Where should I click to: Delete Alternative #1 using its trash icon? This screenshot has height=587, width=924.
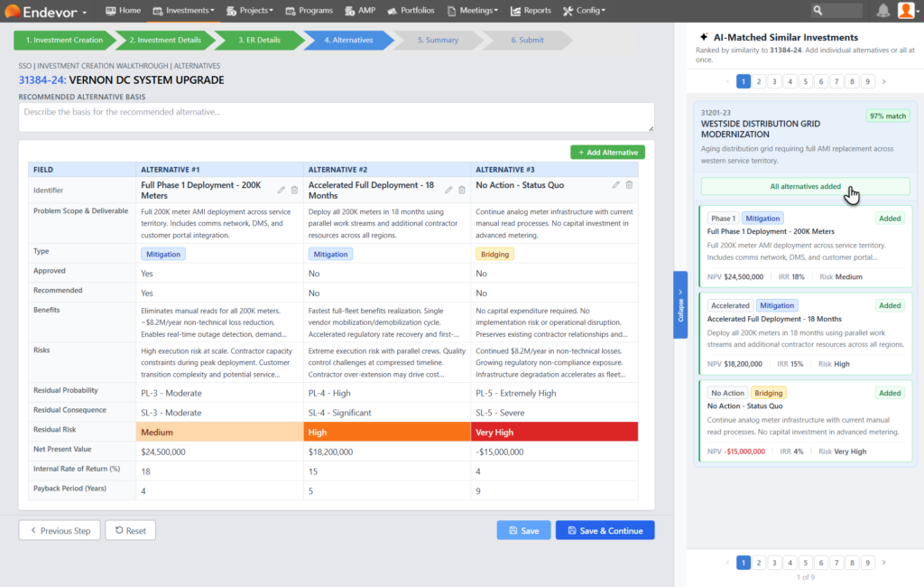tap(294, 190)
